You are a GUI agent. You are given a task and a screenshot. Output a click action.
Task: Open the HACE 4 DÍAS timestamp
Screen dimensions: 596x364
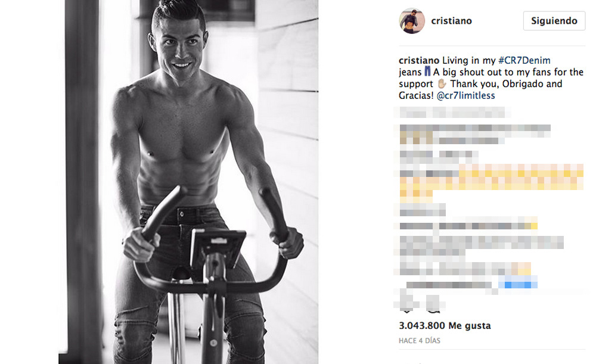click(x=419, y=341)
